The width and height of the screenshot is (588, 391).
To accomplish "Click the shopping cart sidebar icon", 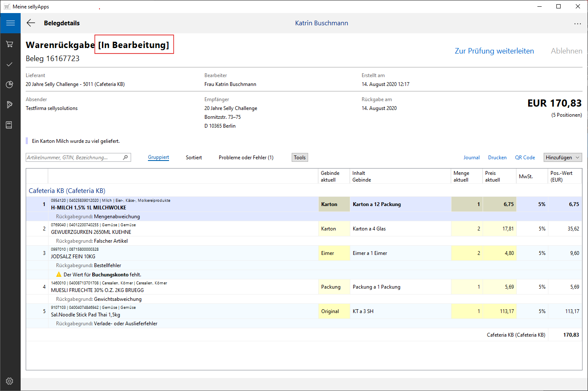I will tap(10, 44).
